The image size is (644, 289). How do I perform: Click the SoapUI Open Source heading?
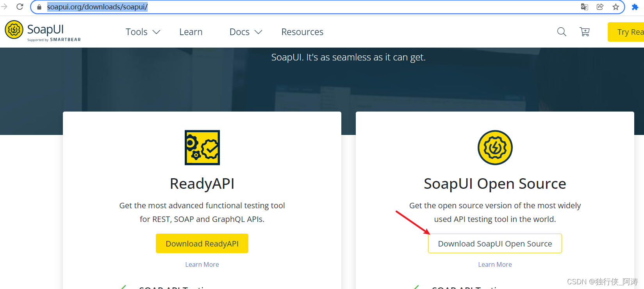(x=495, y=184)
